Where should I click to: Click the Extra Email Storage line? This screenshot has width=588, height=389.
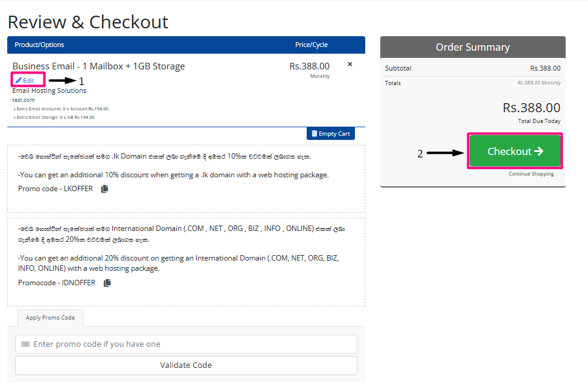tap(54, 117)
